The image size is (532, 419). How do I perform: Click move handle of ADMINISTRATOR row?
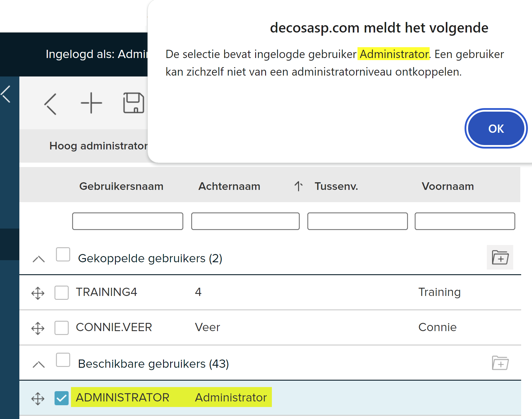(x=38, y=398)
